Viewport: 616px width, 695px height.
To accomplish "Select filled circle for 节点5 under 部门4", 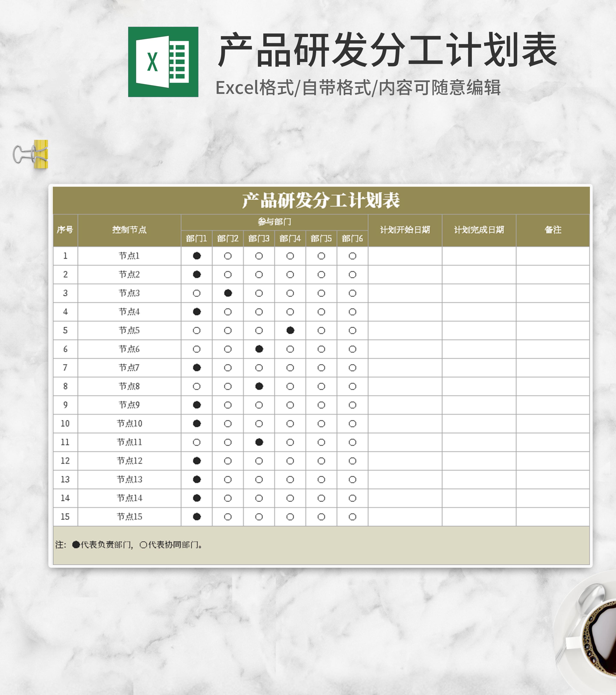I will [290, 330].
